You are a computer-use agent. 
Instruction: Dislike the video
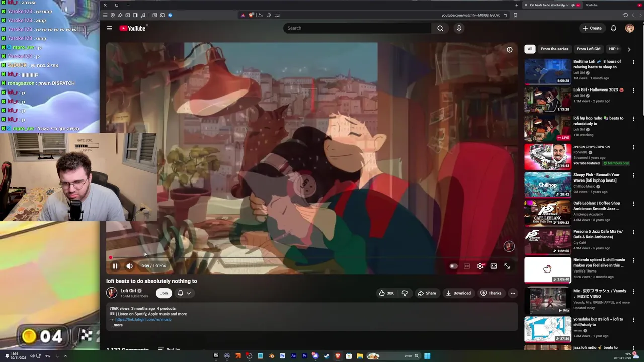(x=405, y=293)
